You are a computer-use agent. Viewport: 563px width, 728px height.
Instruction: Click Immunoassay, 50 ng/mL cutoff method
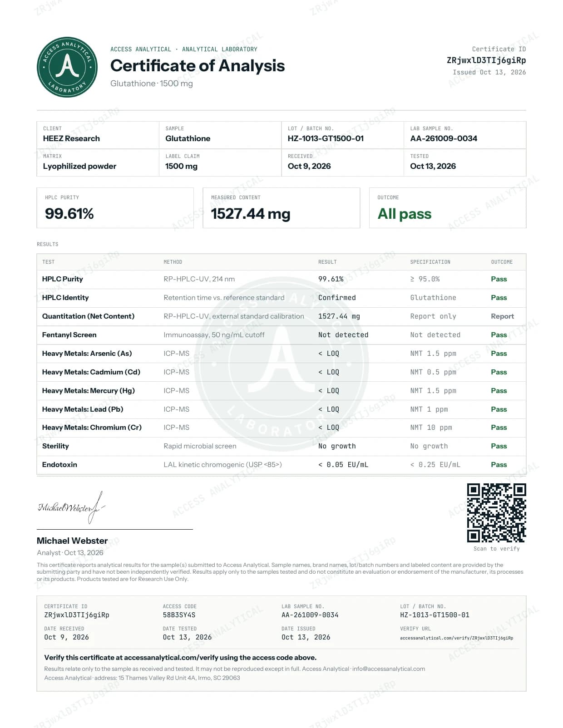[x=214, y=335]
